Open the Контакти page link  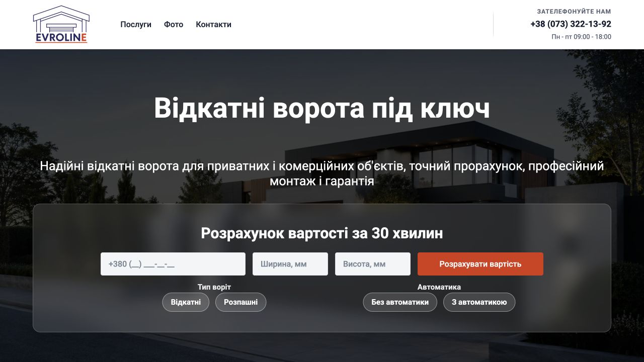[x=213, y=24]
